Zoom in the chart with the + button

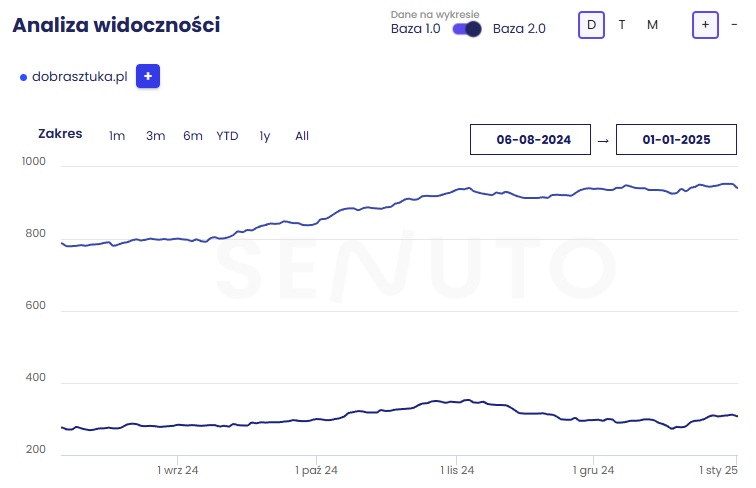pyautogui.click(x=705, y=25)
